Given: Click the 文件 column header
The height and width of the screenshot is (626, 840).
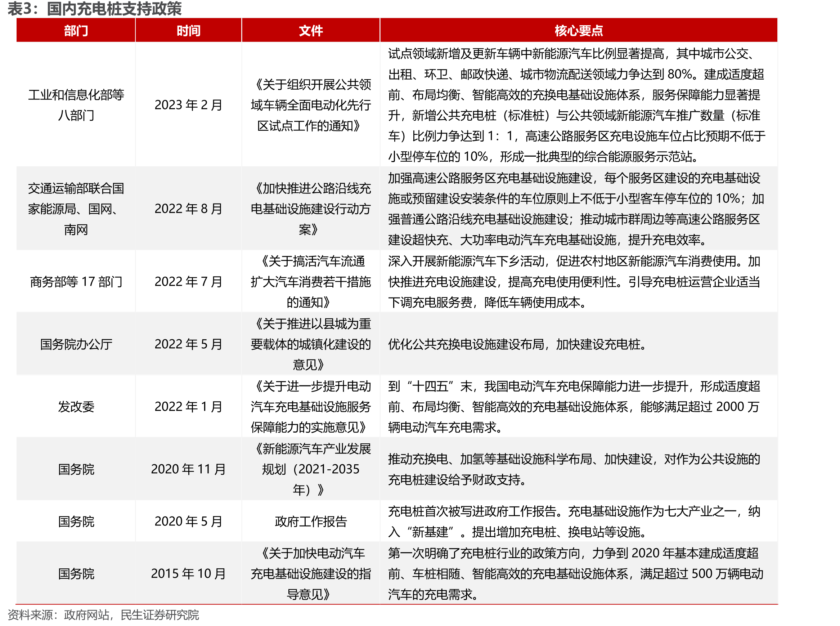Looking at the screenshot, I should pos(311,30).
